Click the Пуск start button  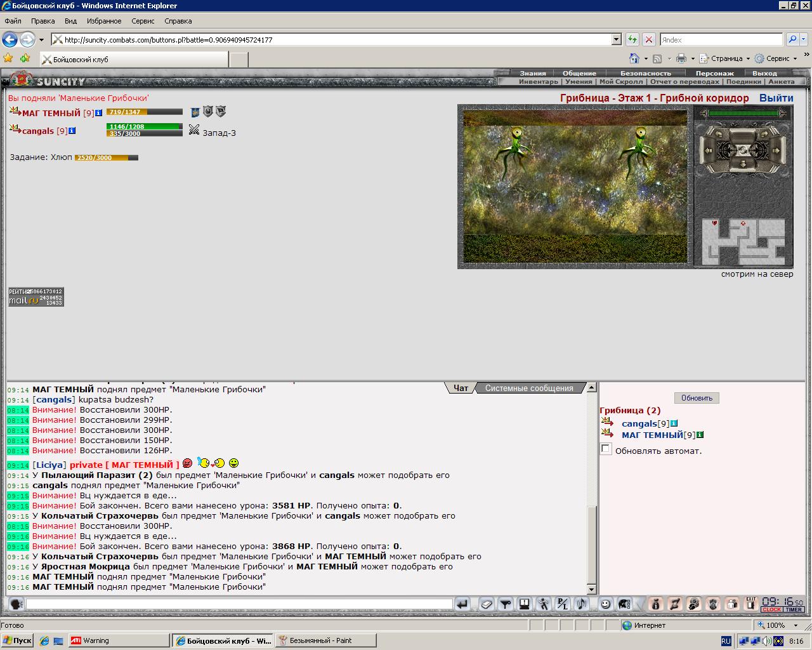click(x=17, y=640)
